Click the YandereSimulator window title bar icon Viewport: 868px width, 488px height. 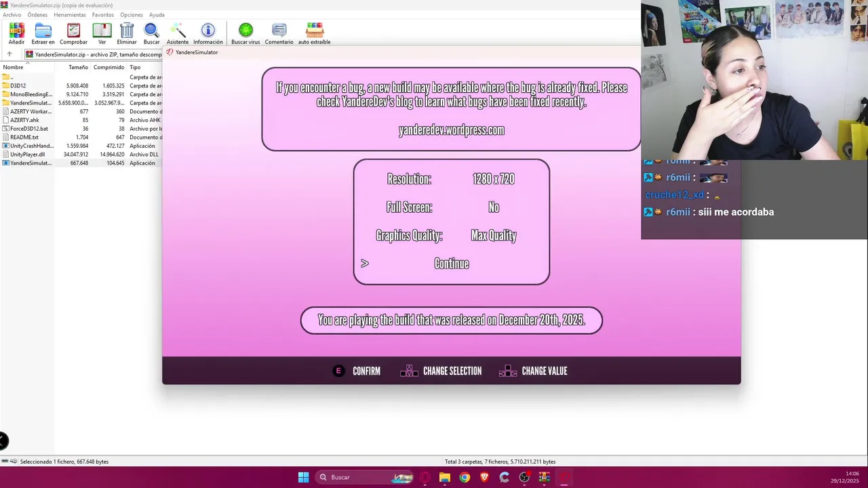pyautogui.click(x=170, y=52)
